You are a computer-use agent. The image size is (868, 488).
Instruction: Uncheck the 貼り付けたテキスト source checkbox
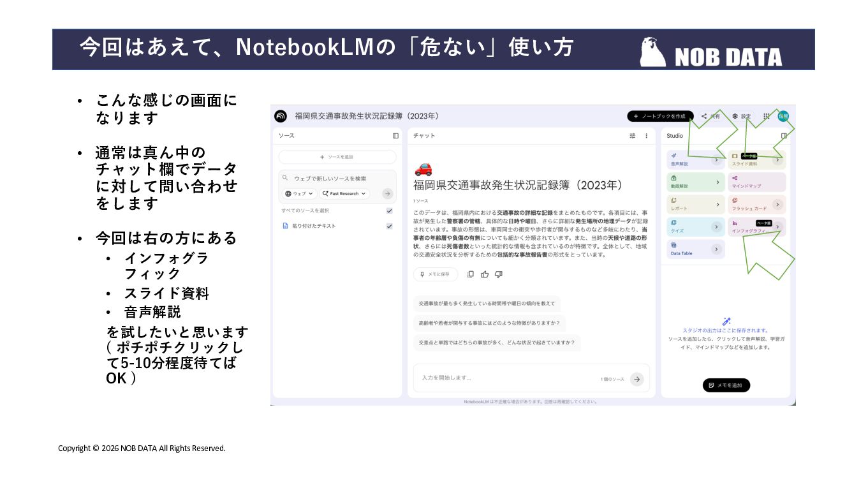[x=389, y=226]
